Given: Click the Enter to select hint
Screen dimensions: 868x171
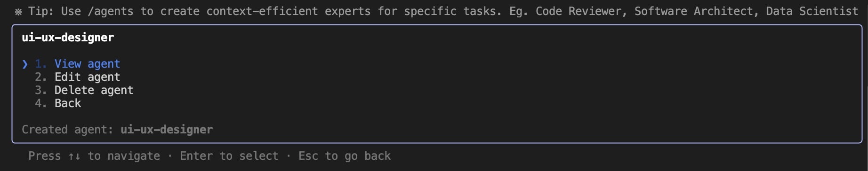Looking at the screenshot, I should coord(229,156).
